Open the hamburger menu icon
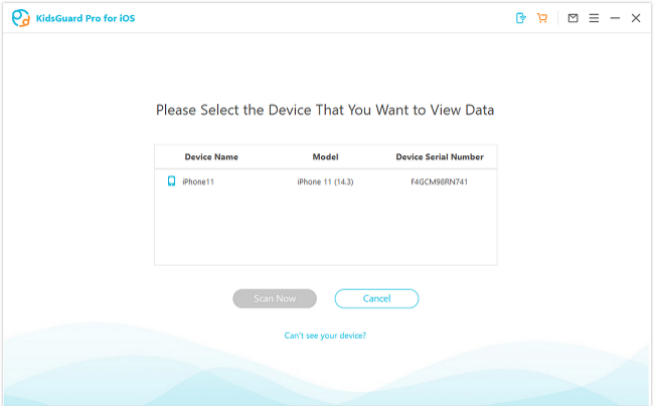Image resolution: width=656 pixels, height=408 pixels. (x=594, y=18)
